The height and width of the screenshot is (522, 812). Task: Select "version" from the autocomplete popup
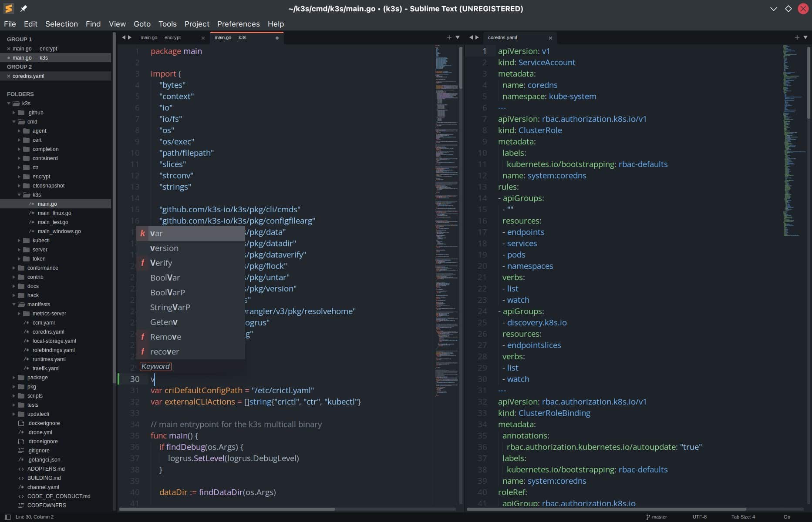(x=165, y=248)
